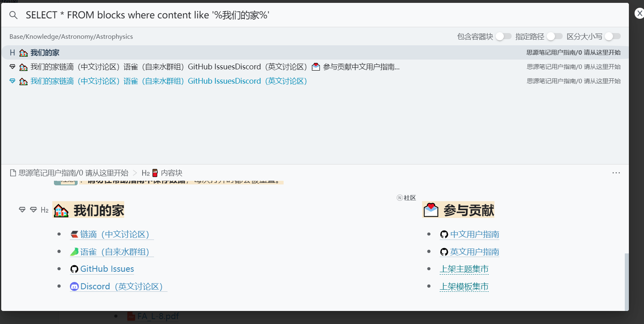Viewport: 644px width, 324px height.
Task: Click the magnifier search icon
Action: (x=13, y=15)
